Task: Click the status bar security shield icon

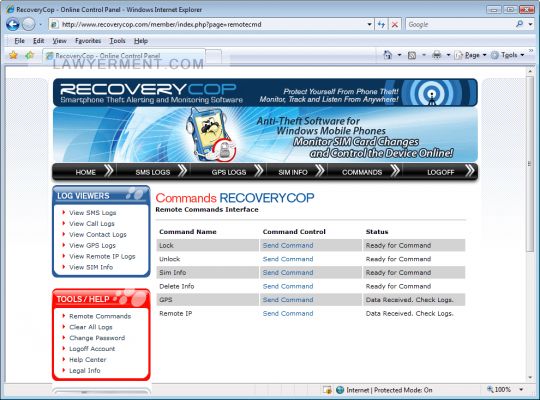Action: 327,390
